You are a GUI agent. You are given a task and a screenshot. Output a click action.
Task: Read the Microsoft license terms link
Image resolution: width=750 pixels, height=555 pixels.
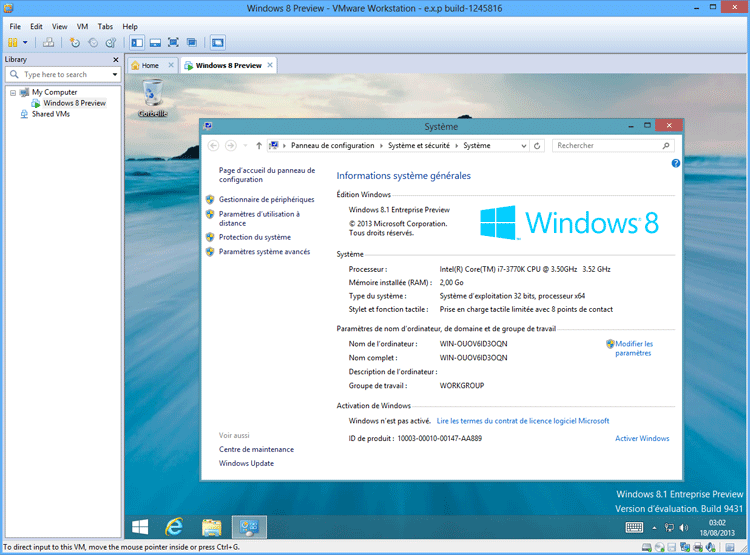pos(523,421)
